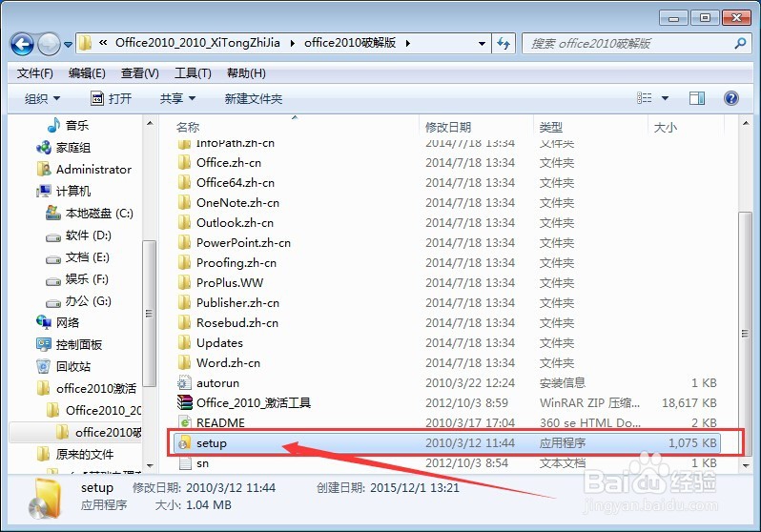The image size is (761, 532).
Task: Select 音乐 in navigation pane
Action: [68, 125]
